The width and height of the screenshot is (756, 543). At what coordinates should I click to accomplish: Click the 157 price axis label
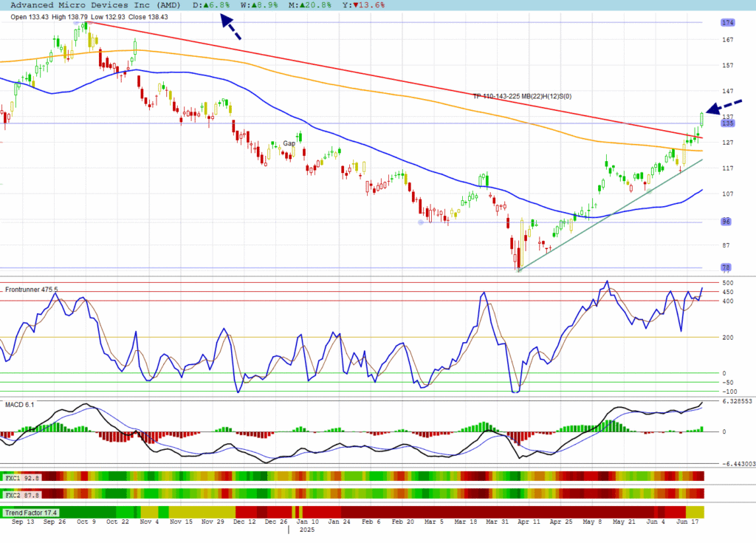point(727,65)
